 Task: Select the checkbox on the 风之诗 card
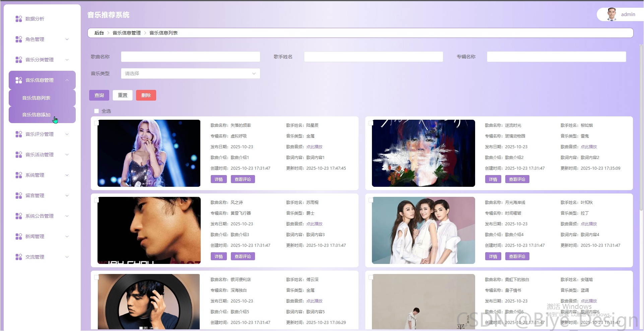(96, 200)
